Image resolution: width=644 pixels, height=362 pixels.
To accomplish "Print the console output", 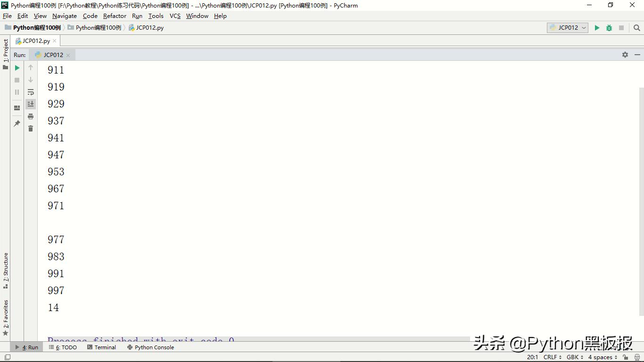I will [31, 116].
